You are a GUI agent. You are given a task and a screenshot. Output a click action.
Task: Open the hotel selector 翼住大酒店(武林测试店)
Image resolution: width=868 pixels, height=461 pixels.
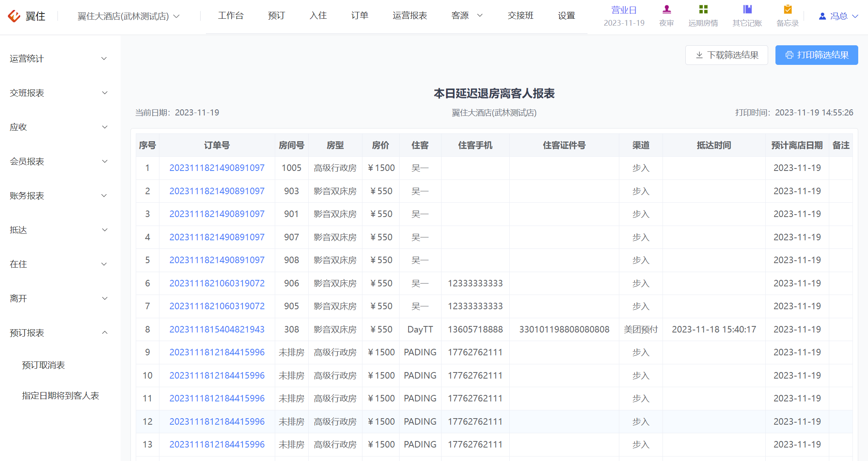pyautogui.click(x=128, y=16)
